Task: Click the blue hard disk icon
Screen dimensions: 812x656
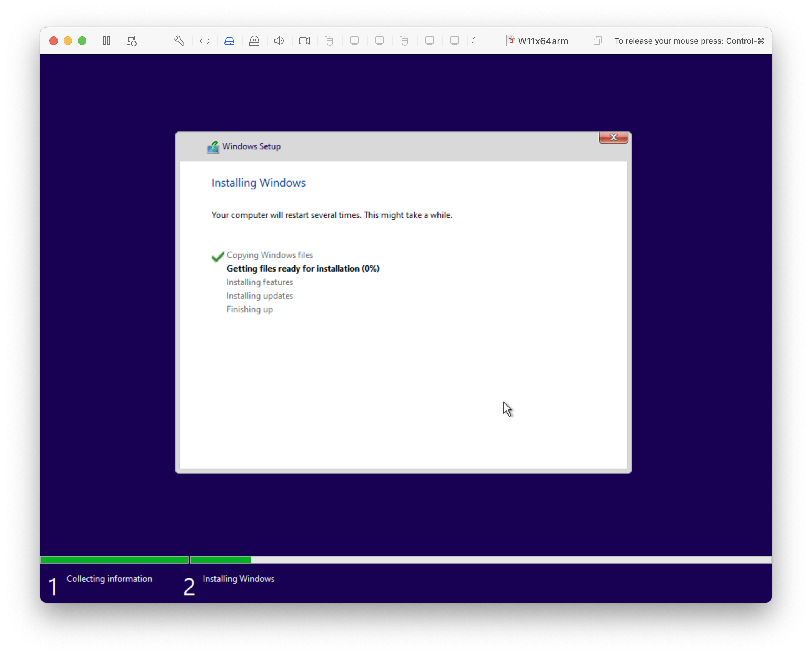Action: pyautogui.click(x=230, y=40)
